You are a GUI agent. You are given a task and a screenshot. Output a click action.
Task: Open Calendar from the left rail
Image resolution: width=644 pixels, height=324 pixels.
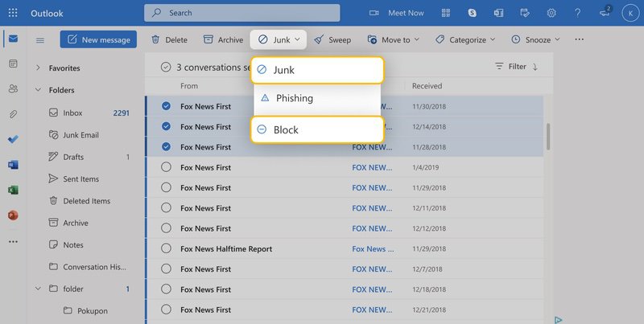tap(13, 64)
